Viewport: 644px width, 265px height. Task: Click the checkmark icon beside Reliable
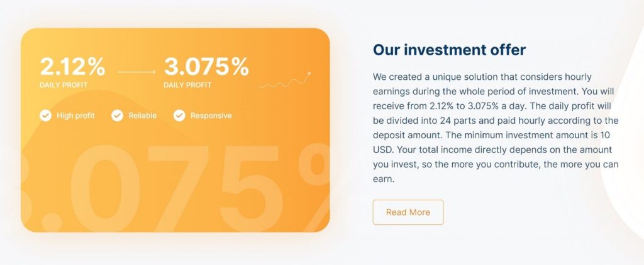pyautogui.click(x=118, y=116)
